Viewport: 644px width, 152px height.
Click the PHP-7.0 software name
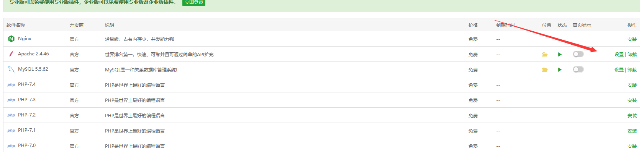[27, 146]
